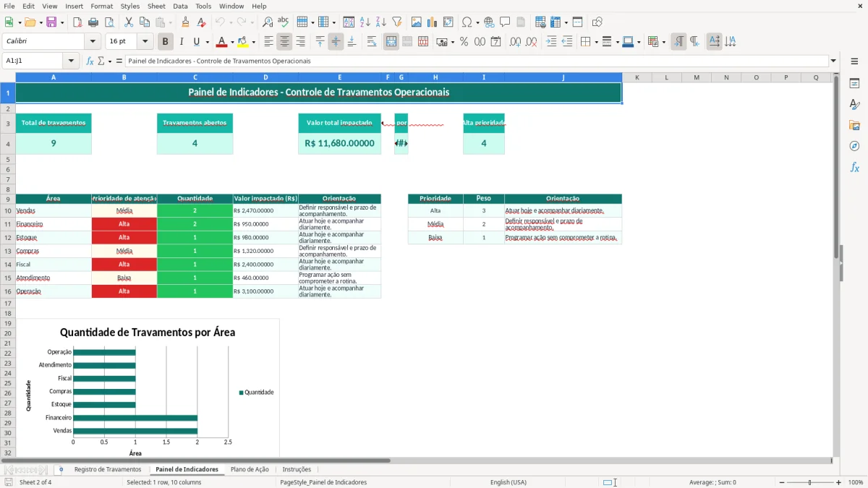Click the Print icon in toolbar
This screenshot has width=868, height=488.
point(93,22)
